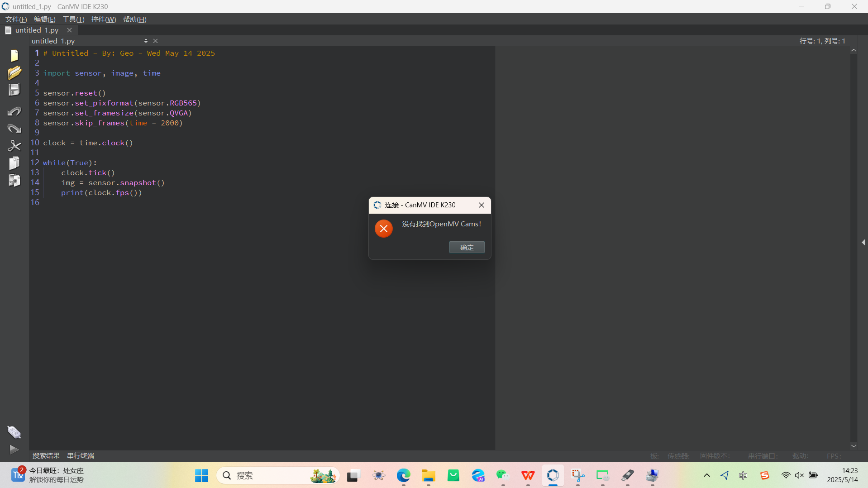Switch to the 串行终端 tab
This screenshot has height=488, width=868.
click(x=81, y=455)
